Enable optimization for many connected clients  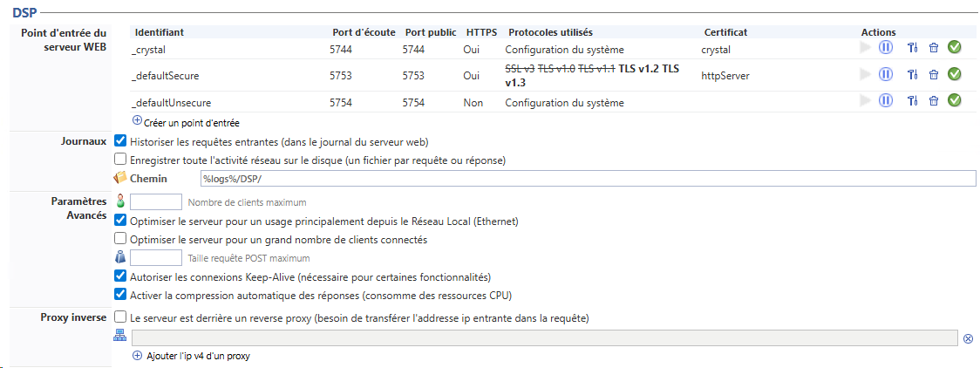click(121, 238)
